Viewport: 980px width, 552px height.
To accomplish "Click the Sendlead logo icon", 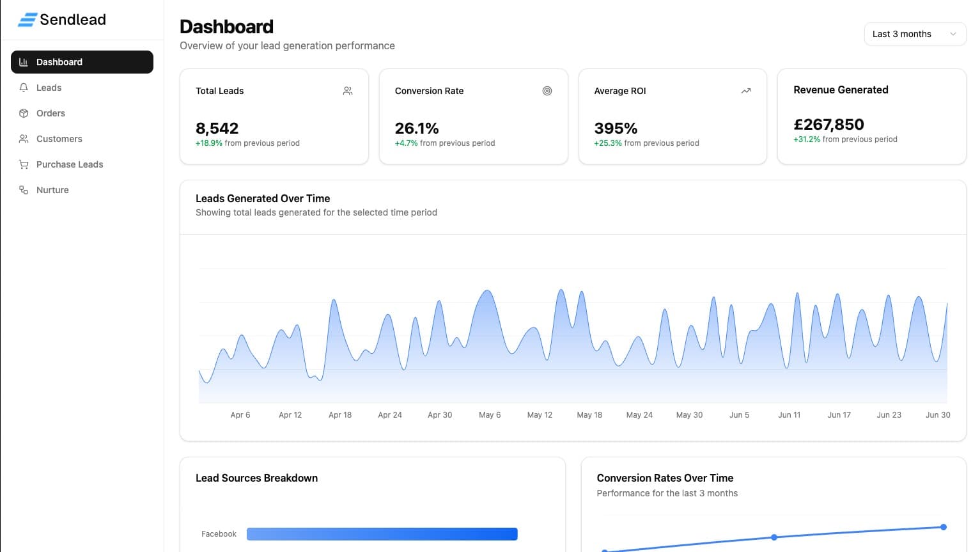I will [27, 20].
